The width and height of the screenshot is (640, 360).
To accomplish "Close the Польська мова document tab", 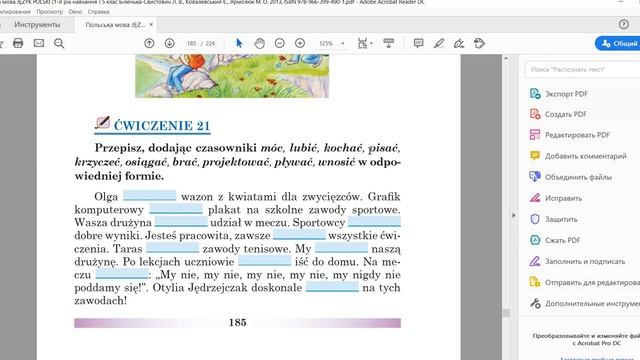I will pyautogui.click(x=151, y=24).
